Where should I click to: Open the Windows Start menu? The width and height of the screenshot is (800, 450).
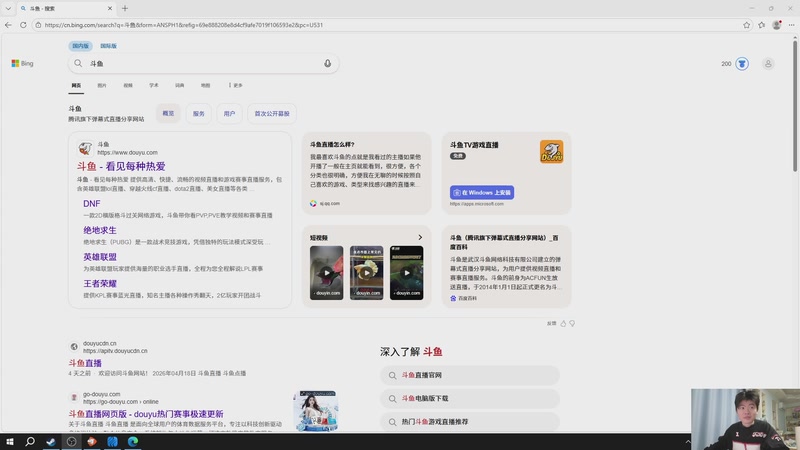pyautogui.click(x=9, y=441)
